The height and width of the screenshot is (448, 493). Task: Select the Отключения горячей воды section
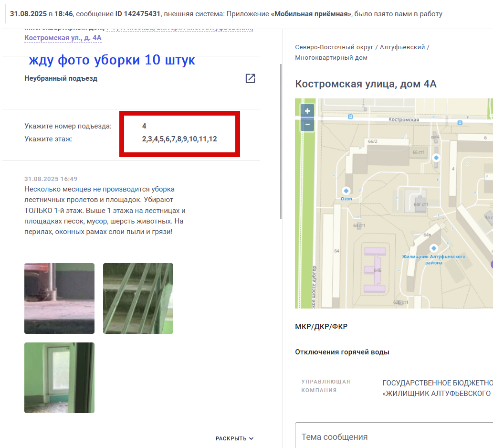342,352
